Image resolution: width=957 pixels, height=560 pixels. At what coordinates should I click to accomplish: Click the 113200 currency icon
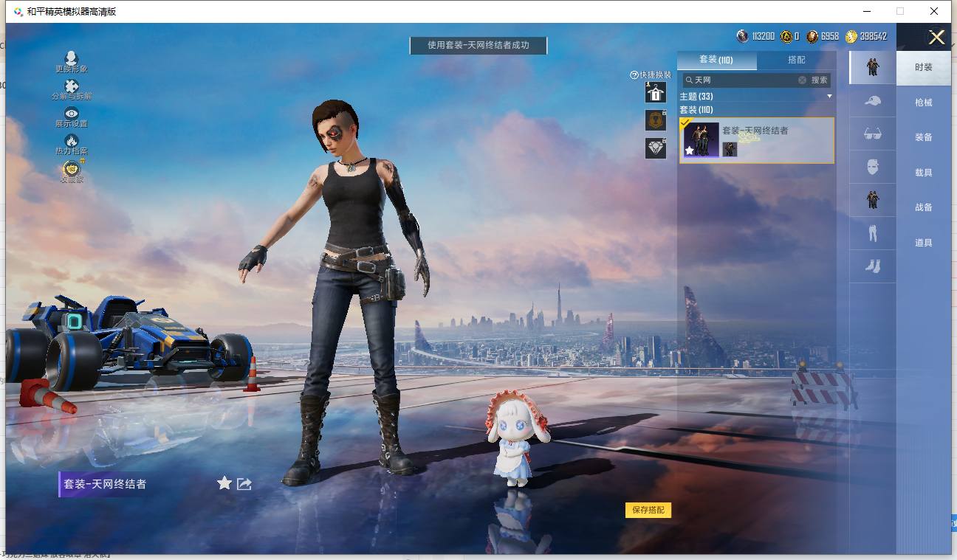[x=743, y=36]
